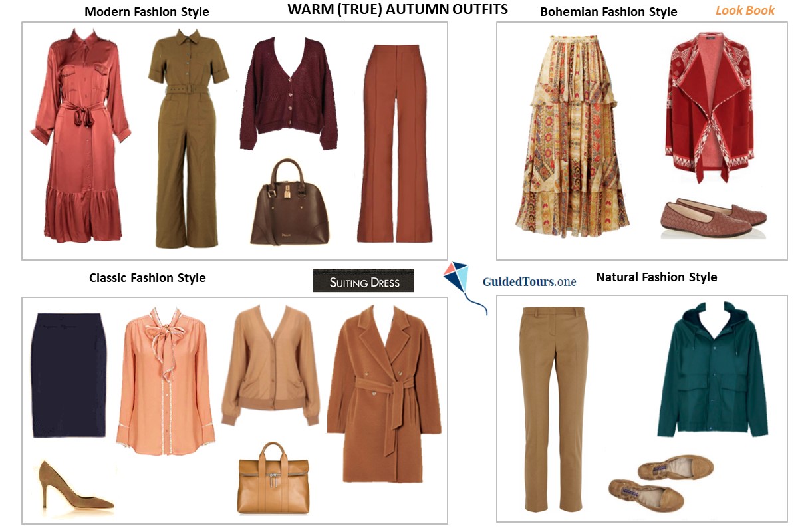
Task: Click the Bohemian Fashion Style heading
Action: [608, 11]
